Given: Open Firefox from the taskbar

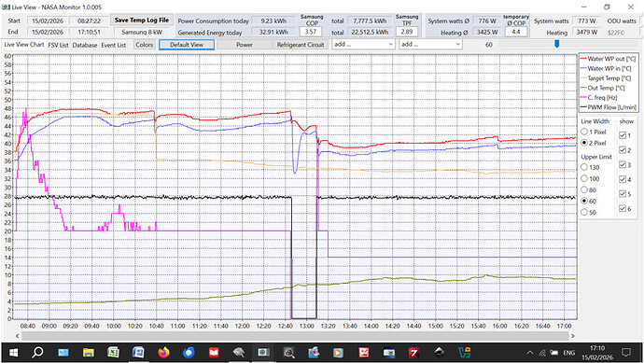Looking at the screenshot, I should (x=163, y=353).
